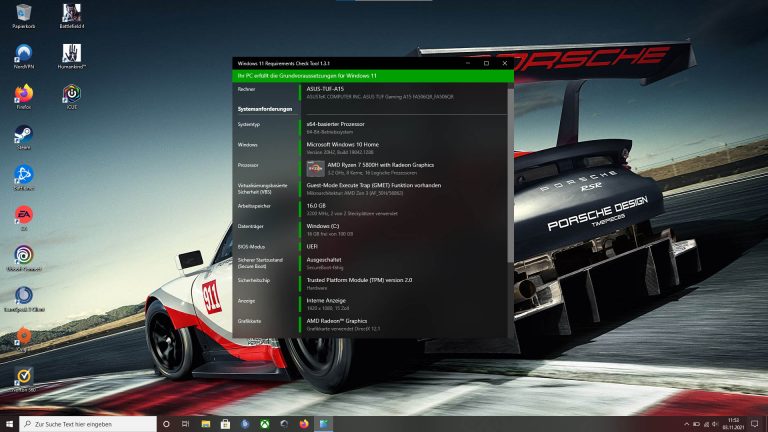Image resolution: width=768 pixels, height=432 pixels.
Task: Open the Ubisoft Connect desktop icon
Action: point(22,255)
